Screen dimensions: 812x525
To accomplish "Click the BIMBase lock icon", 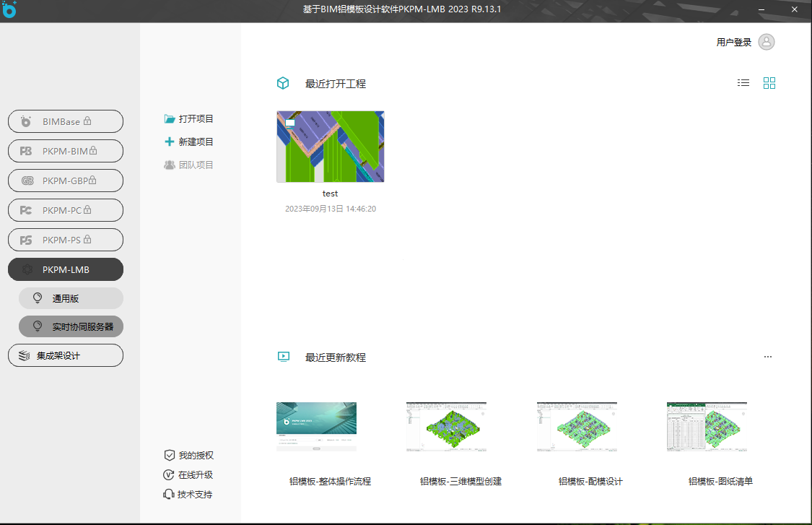I will 87,121.
